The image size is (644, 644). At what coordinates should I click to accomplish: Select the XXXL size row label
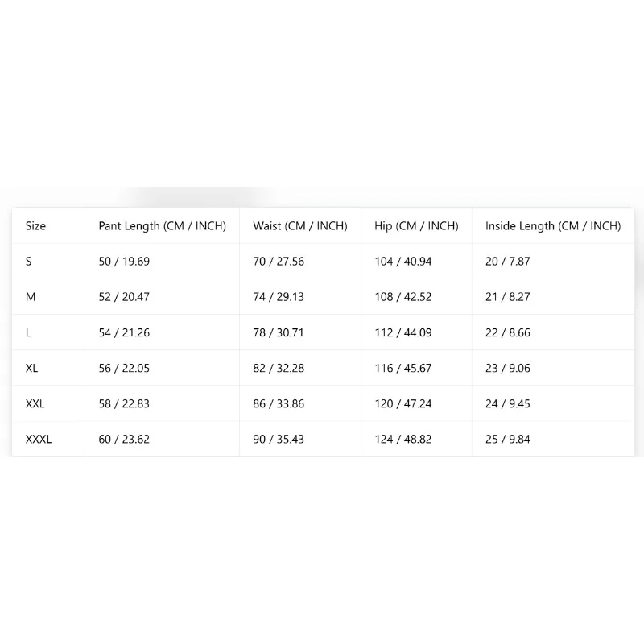[x=39, y=439]
